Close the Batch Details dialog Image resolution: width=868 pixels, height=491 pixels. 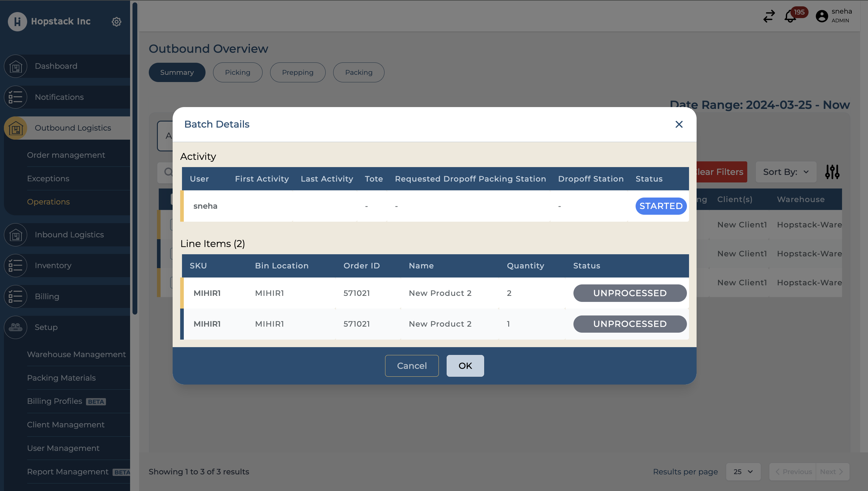coord(679,125)
